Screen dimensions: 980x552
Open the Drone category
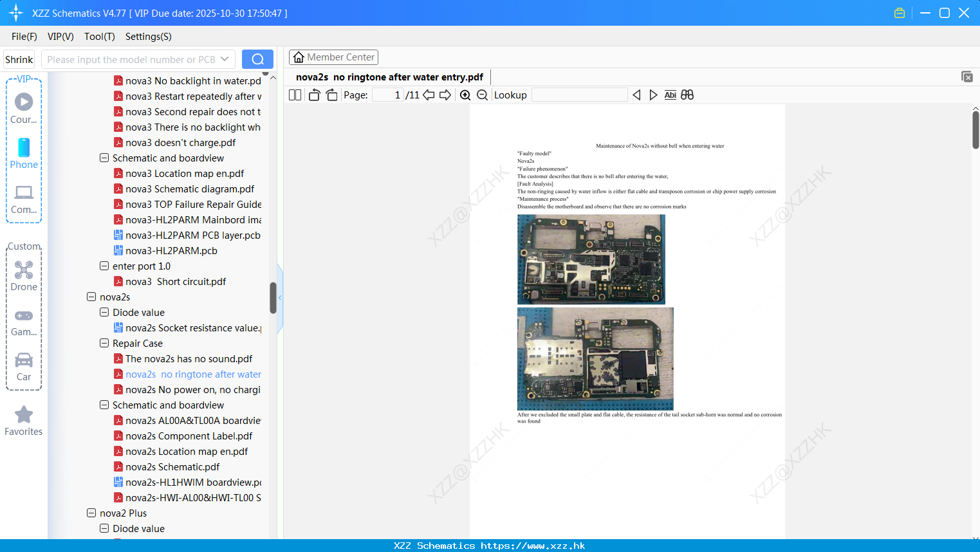tap(24, 276)
